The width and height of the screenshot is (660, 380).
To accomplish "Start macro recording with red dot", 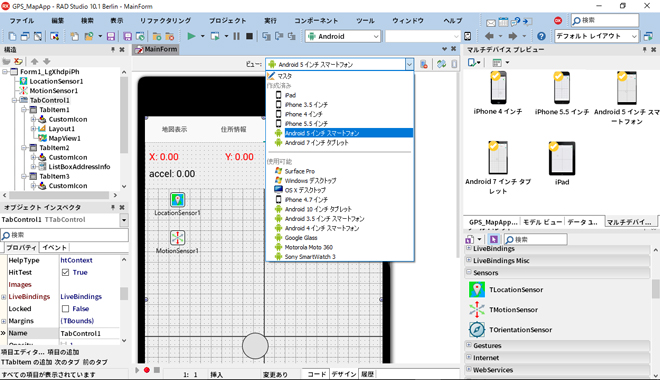I will click(x=146, y=370).
